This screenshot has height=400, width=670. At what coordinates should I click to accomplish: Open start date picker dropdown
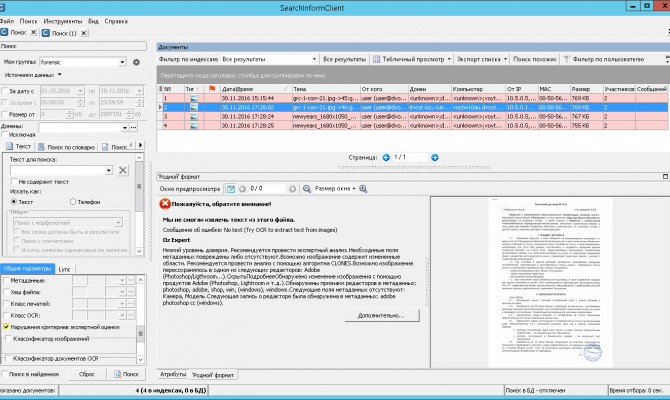[x=80, y=91]
